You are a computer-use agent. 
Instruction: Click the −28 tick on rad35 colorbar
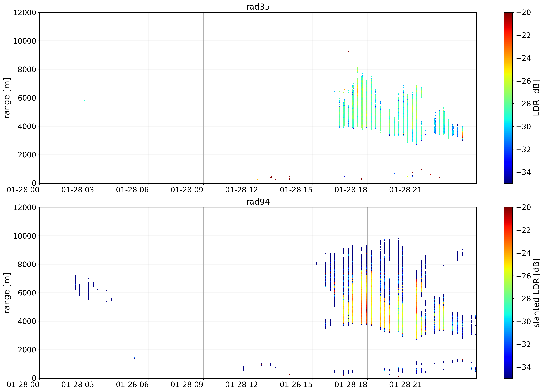(x=523, y=104)
